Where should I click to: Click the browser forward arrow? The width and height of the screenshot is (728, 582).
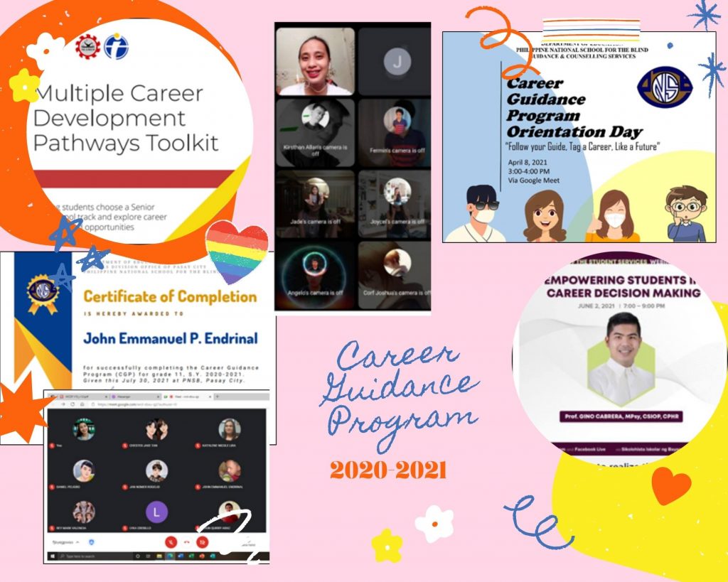click(63, 404)
